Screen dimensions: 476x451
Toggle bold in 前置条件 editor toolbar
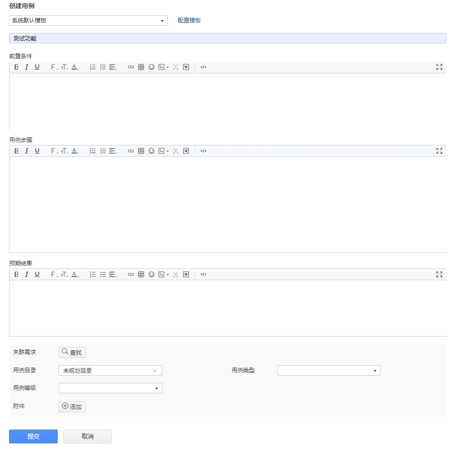tap(16, 67)
